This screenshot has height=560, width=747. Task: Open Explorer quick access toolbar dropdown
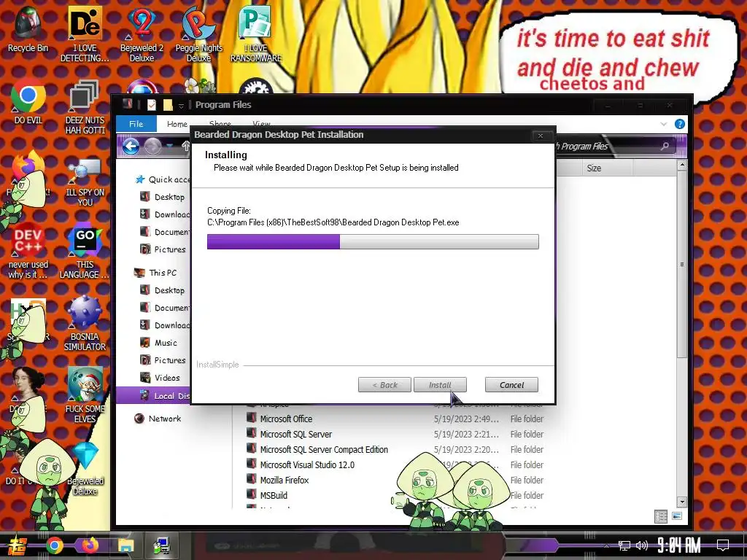[x=181, y=105]
